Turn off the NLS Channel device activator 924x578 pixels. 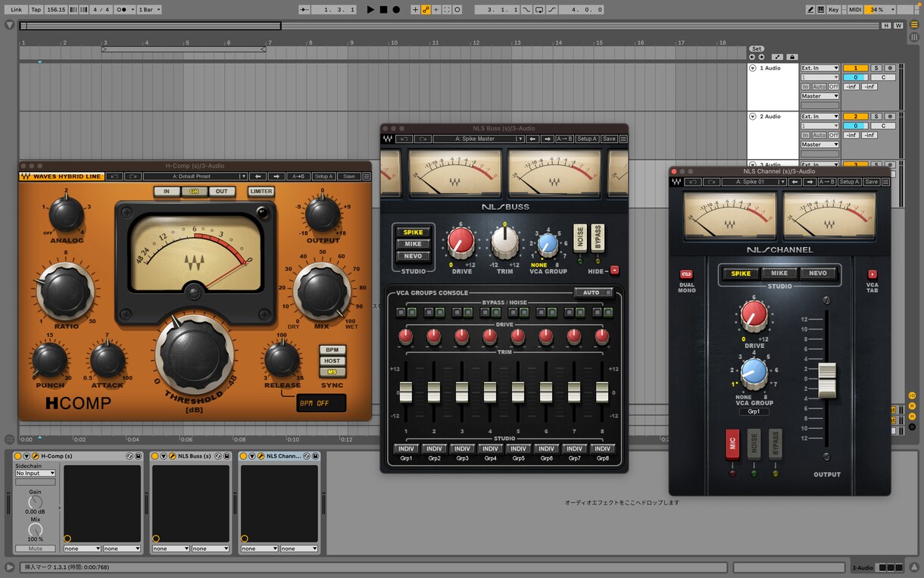point(244,456)
